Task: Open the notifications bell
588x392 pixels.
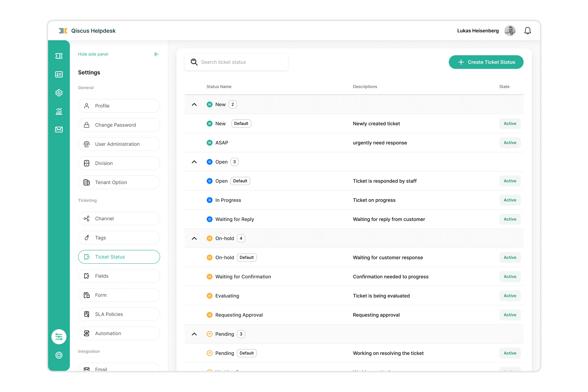Action: point(527,31)
